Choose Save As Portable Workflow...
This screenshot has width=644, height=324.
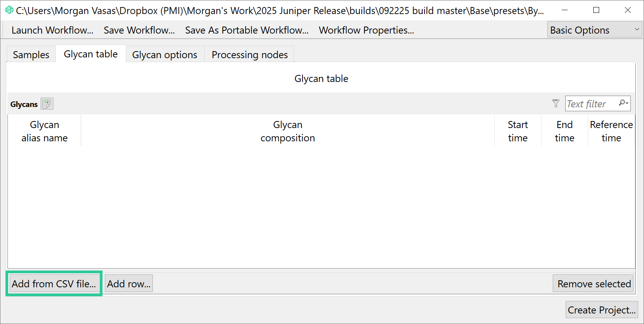coord(247,30)
